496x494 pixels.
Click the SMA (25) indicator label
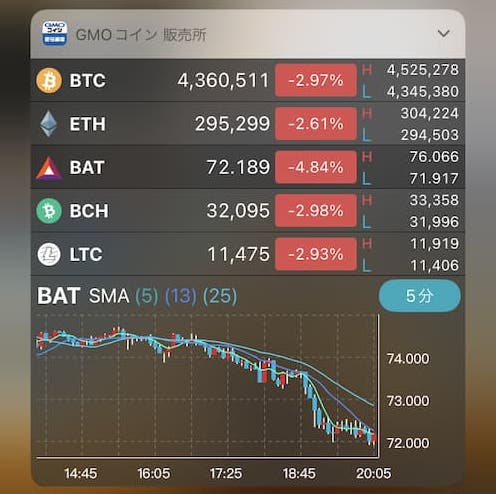pos(220,296)
